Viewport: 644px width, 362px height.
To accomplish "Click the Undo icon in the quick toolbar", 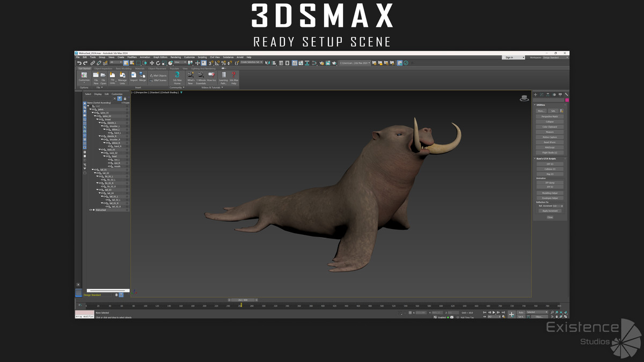I will [x=78, y=62].
